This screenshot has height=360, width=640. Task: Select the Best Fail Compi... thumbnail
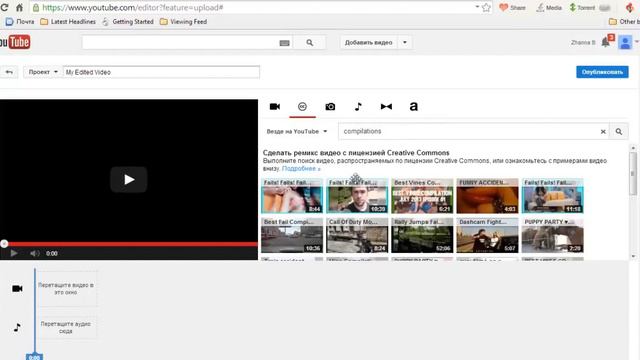(292, 236)
